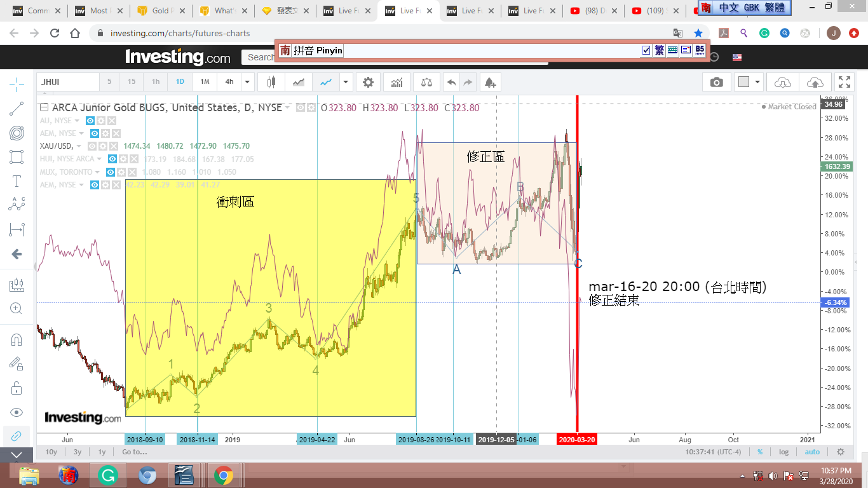Toggle percentage price scale

coord(760,452)
